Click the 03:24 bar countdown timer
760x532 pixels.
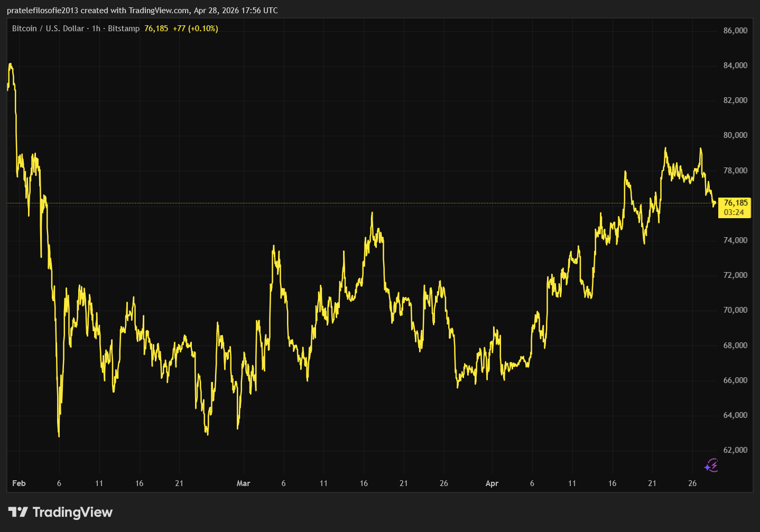tap(734, 212)
